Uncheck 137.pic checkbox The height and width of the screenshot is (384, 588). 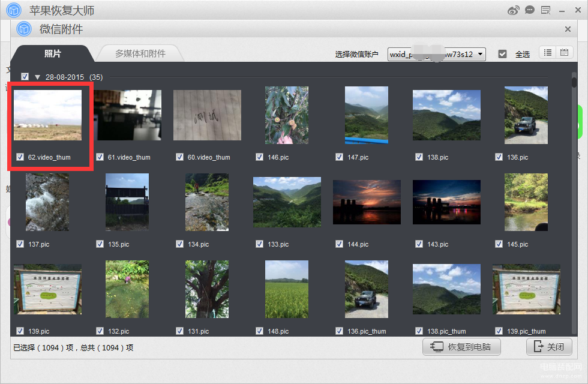[20, 244]
